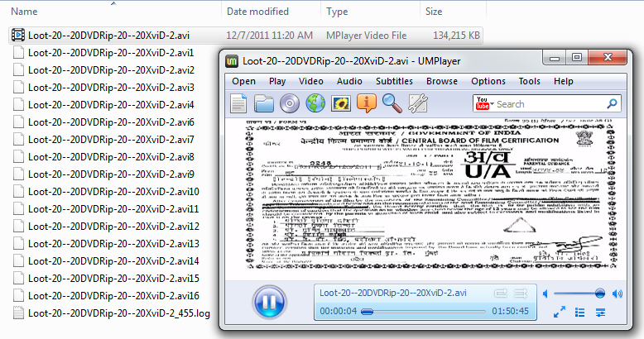
Task: Select file ending in .avi12
Action: (x=113, y=227)
